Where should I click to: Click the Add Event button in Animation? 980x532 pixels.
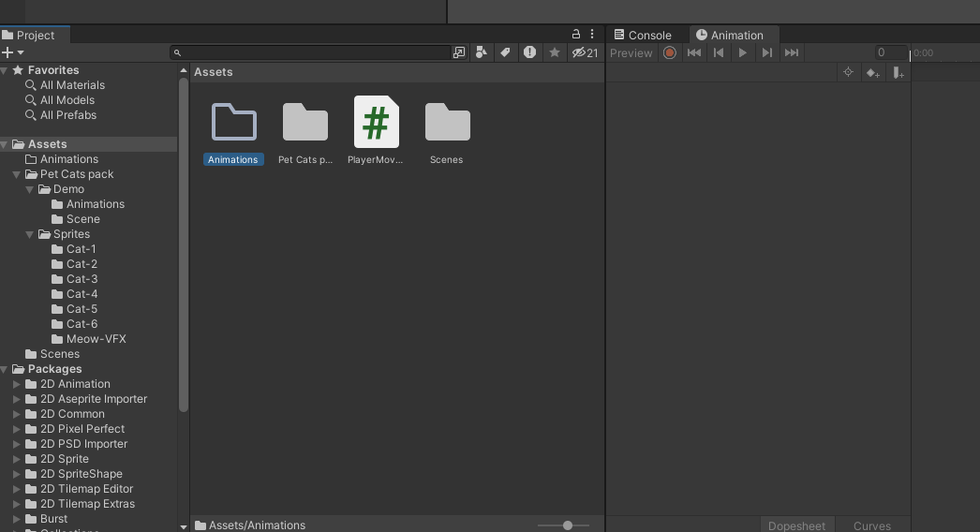pyautogui.click(x=898, y=72)
